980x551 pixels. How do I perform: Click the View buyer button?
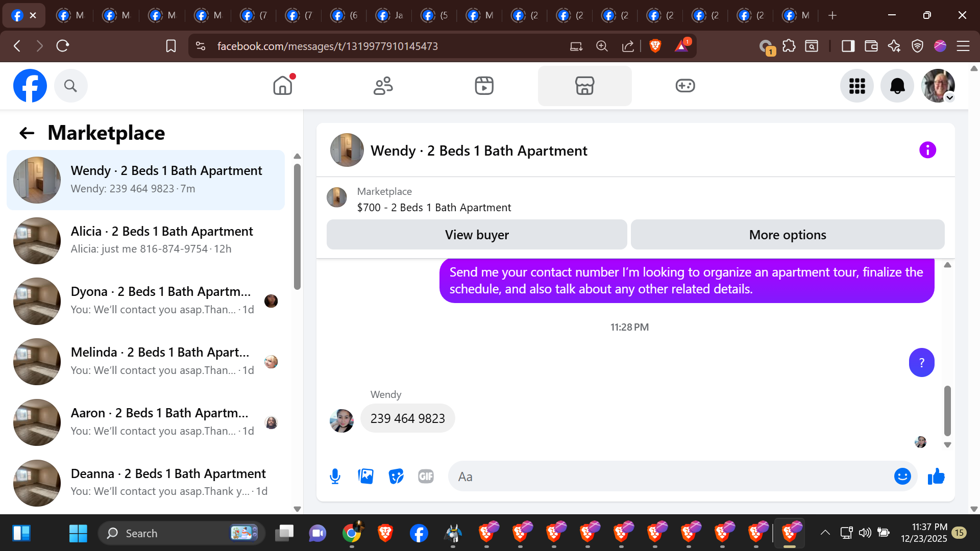476,235
